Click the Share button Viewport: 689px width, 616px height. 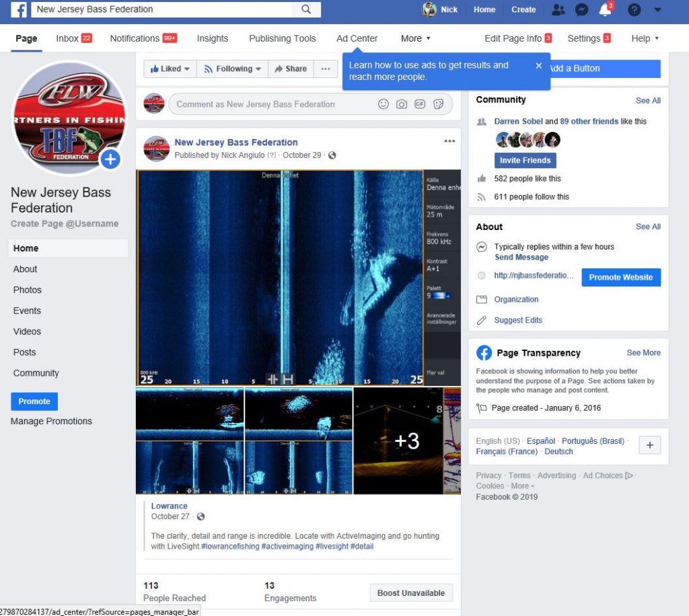pos(291,69)
